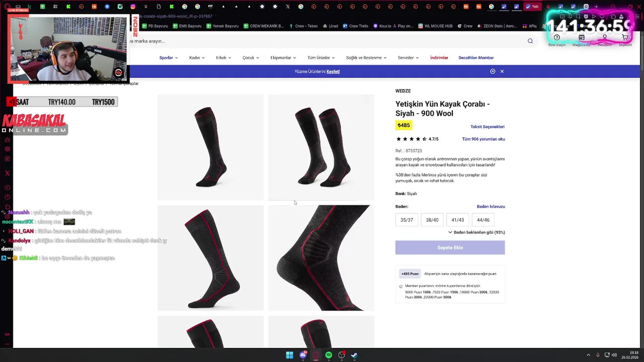Image resolution: width=644 pixels, height=362 pixels.
Task: Show hidden system tray icons
Action: point(588,355)
